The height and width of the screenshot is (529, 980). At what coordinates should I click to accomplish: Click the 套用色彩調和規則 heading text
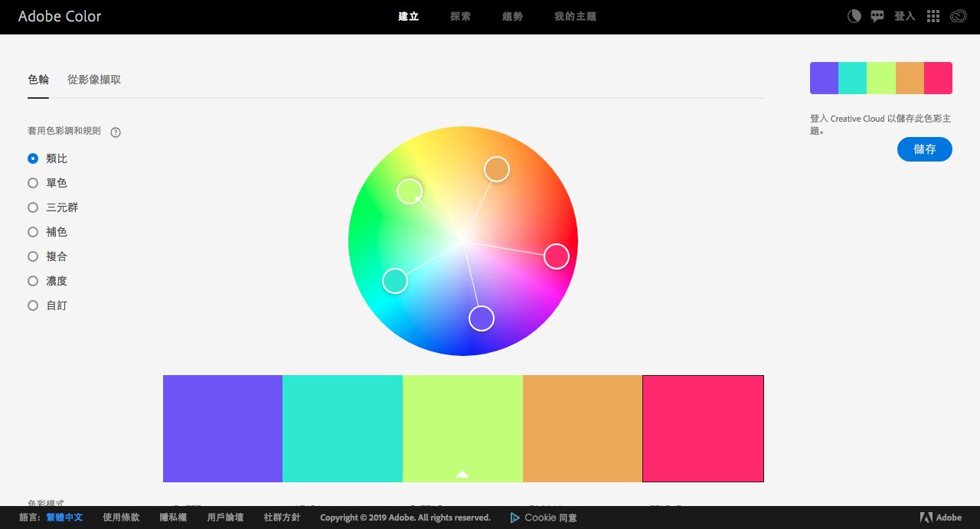(64, 131)
